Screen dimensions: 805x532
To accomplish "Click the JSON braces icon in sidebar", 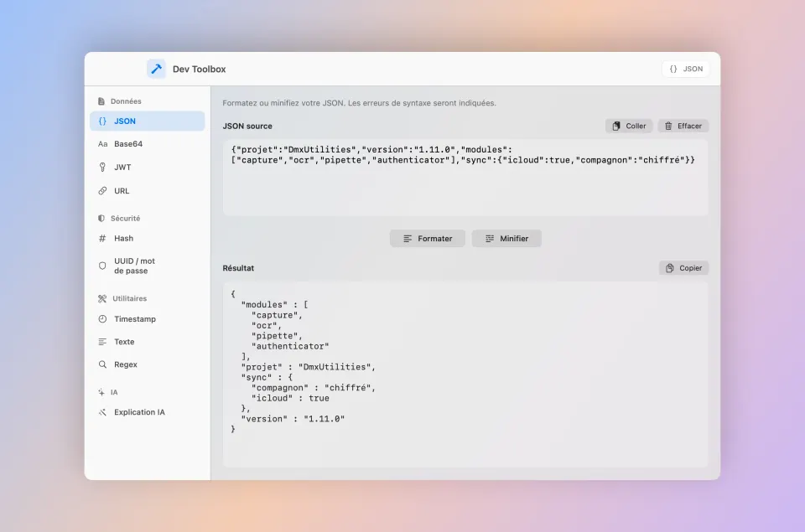I will point(102,121).
